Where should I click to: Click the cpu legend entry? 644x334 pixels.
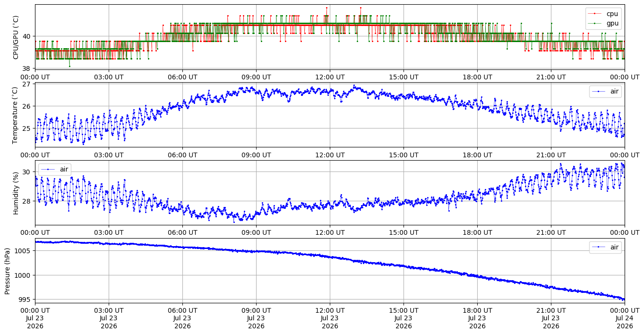pyautogui.click(x=603, y=14)
